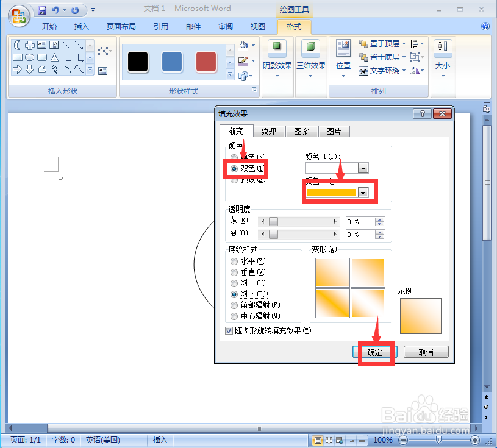
Task: Pick the top-left gradient variant thumbnail
Action: click(332, 272)
